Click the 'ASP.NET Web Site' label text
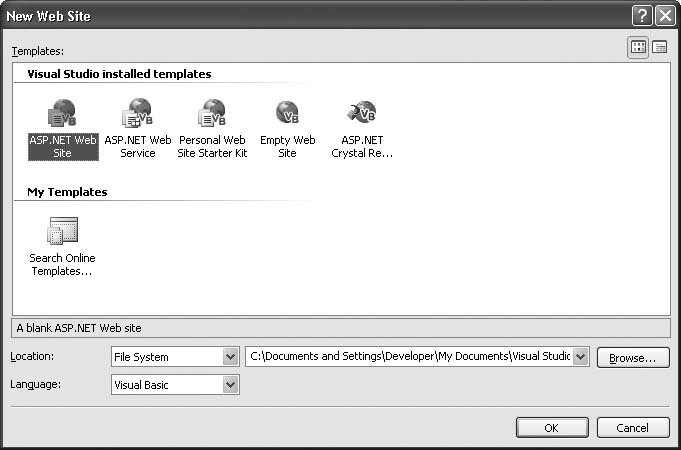Screen dimensions: 681x450 click(x=63, y=147)
